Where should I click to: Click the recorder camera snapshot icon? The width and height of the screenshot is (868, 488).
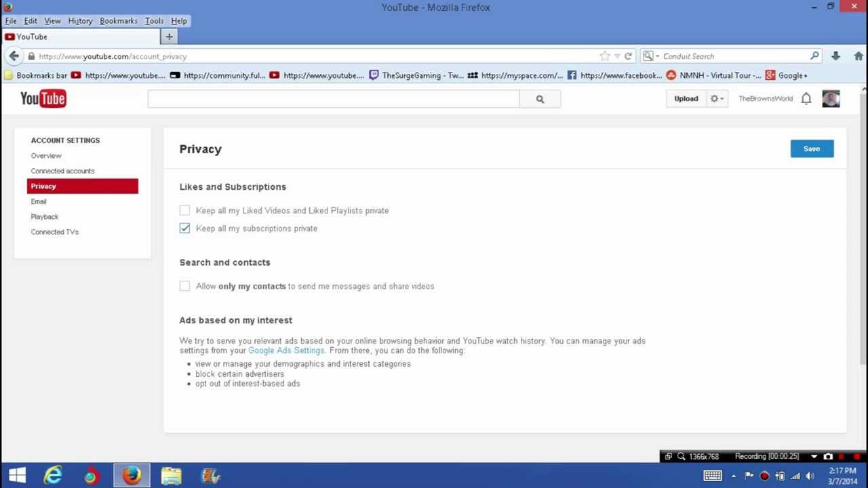[828, 457]
